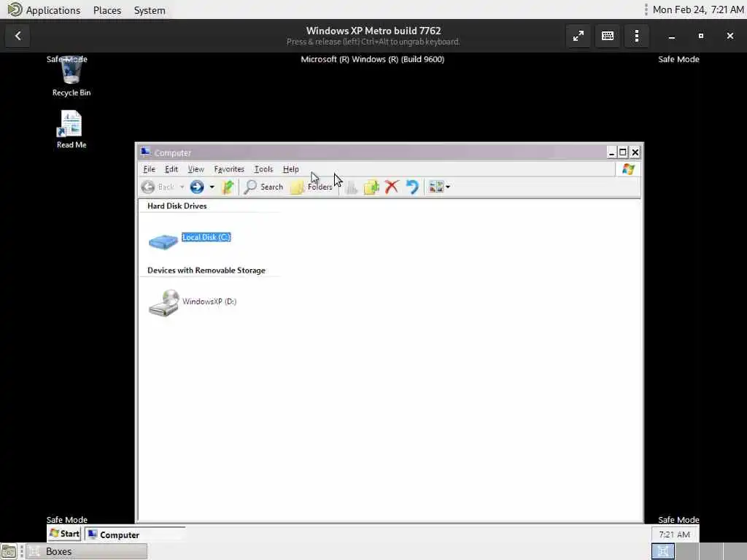Click the blue Forward arrow button

[197, 187]
